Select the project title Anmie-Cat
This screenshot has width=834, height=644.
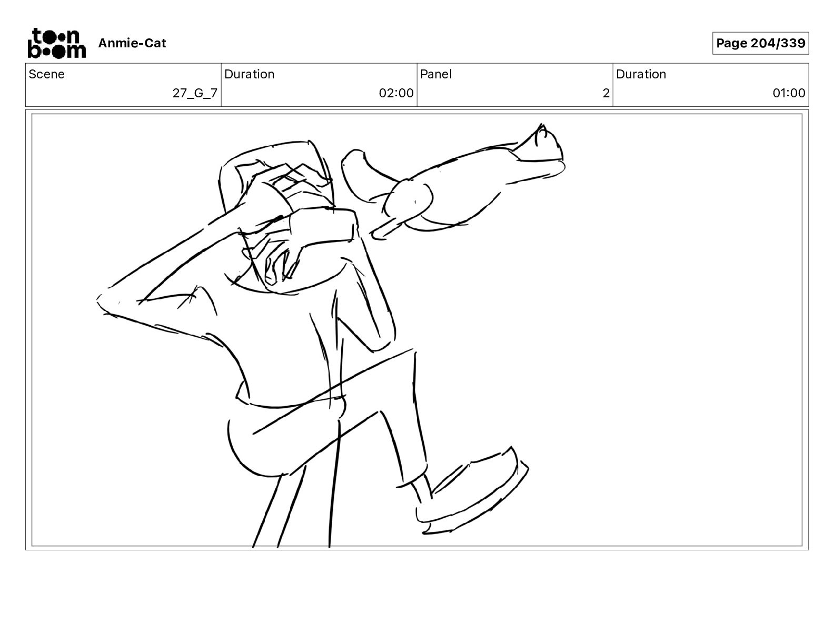point(132,43)
